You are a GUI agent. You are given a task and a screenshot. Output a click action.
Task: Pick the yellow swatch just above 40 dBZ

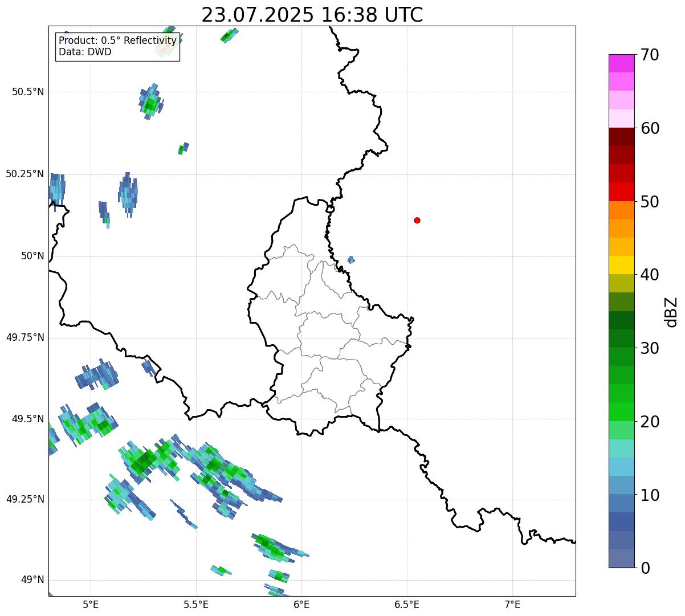click(621, 265)
